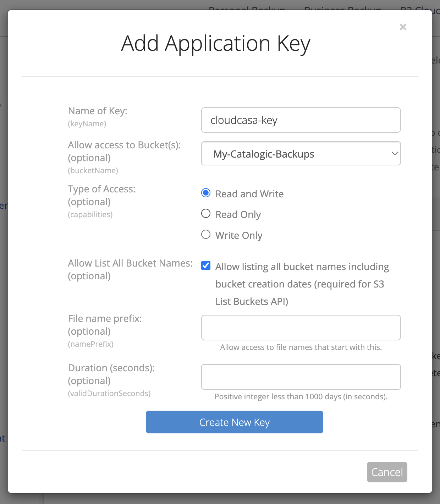
Task: Select the Read Only radio option
Action: click(206, 213)
